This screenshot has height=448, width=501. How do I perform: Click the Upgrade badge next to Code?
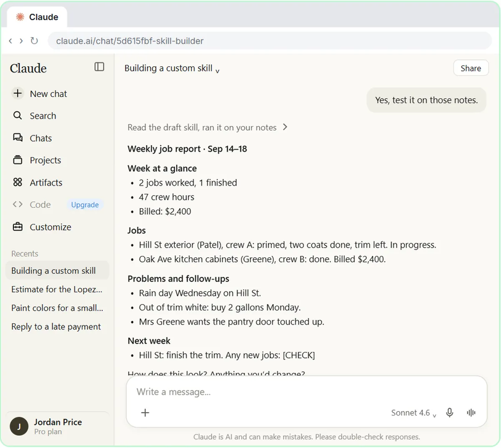[x=85, y=205]
